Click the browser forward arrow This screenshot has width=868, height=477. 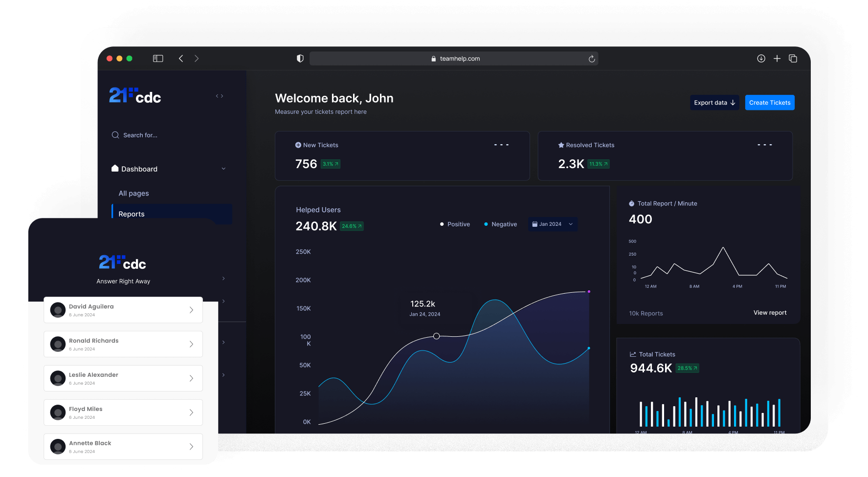pyautogui.click(x=197, y=59)
